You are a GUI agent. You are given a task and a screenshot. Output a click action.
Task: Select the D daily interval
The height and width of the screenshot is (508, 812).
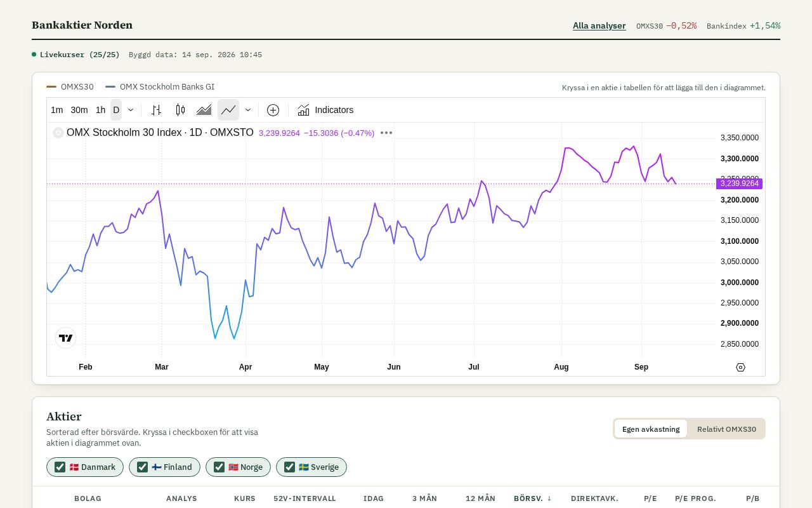[x=116, y=110]
